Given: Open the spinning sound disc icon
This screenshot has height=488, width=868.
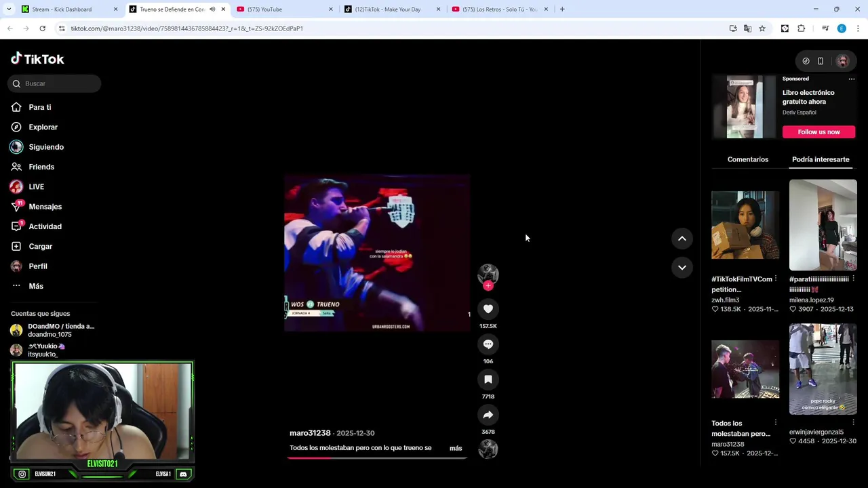Looking at the screenshot, I should 488,449.
